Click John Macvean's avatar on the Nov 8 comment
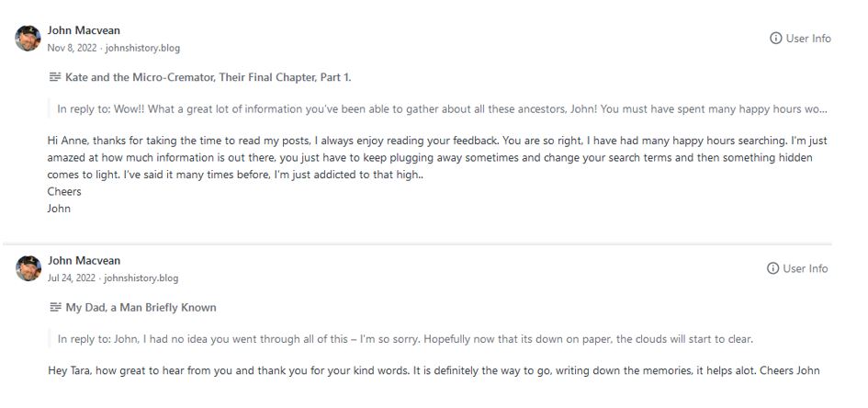 (28, 39)
